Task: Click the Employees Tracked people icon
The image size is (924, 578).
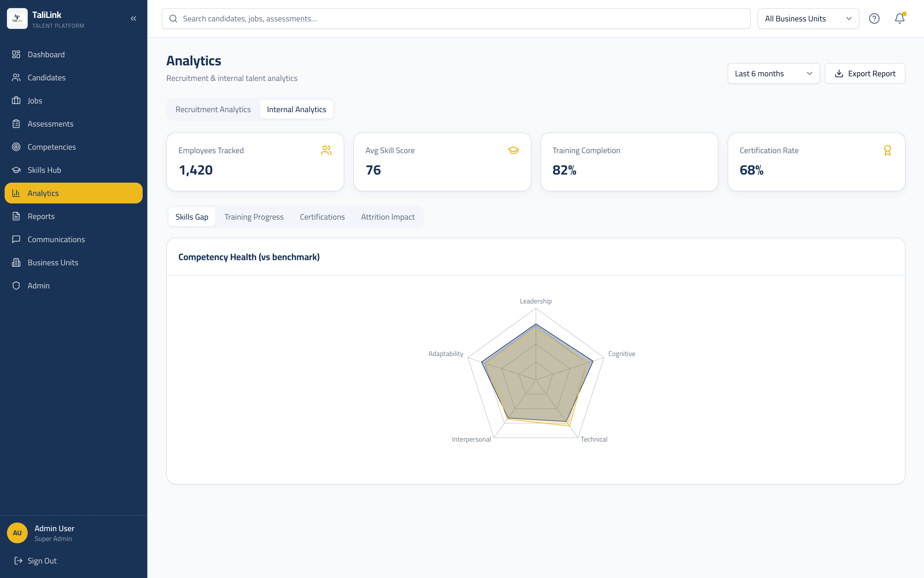Action: click(x=326, y=150)
